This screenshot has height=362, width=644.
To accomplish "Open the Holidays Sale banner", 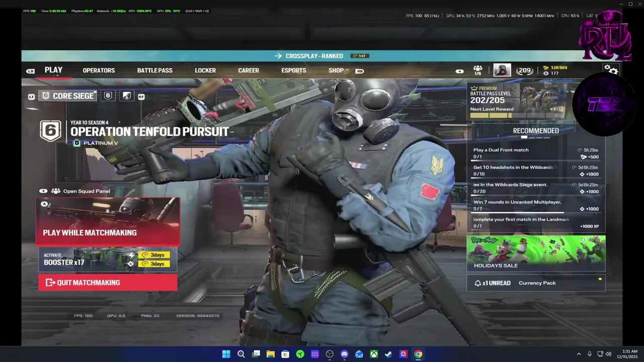I will [x=536, y=254].
